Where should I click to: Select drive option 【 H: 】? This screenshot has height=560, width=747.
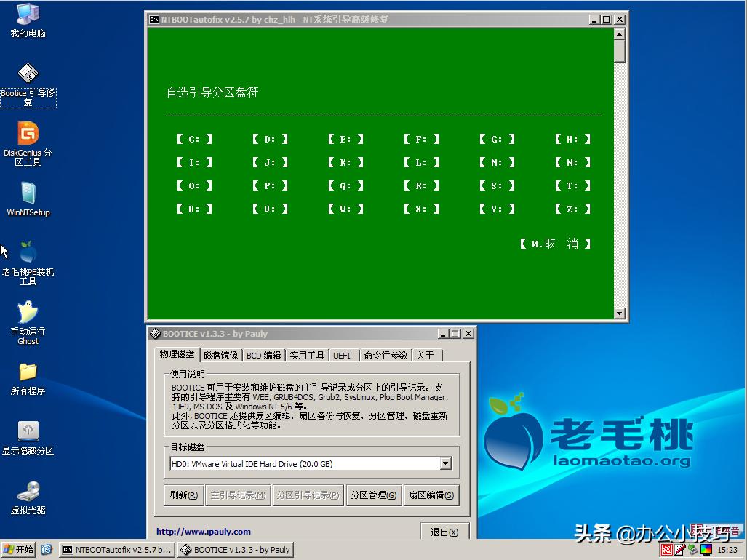click(572, 139)
